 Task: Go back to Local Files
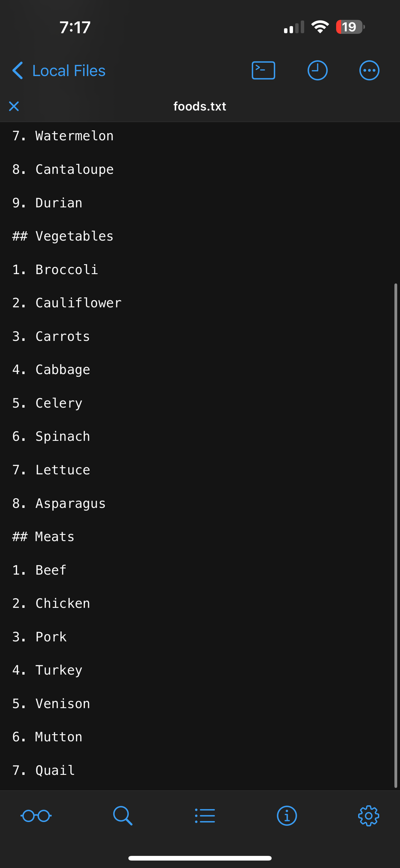[x=59, y=70]
